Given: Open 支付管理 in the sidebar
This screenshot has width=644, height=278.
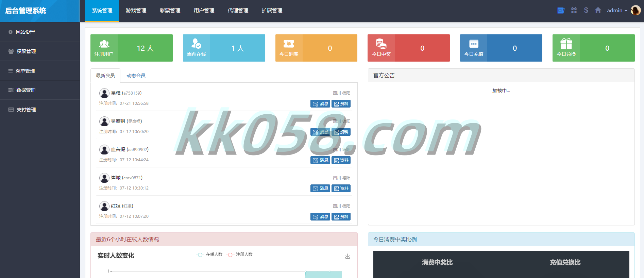Looking at the screenshot, I should 40,110.
